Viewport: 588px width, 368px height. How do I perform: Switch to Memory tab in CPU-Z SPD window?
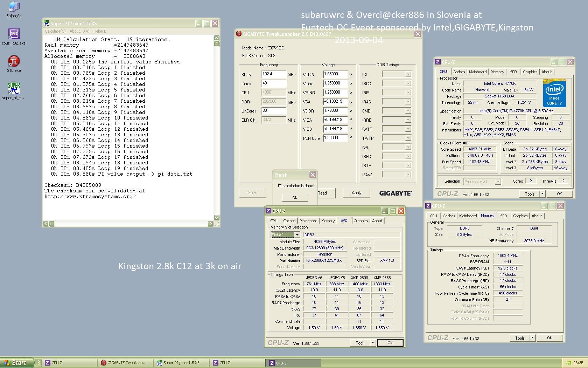[328, 221]
